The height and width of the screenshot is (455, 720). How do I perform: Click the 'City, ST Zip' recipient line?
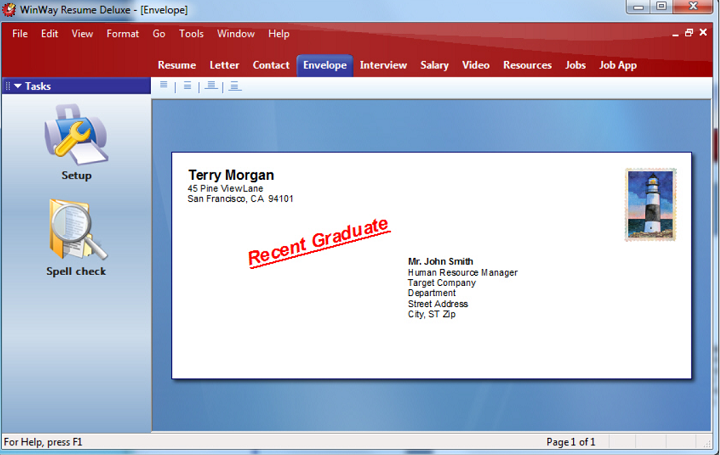432,314
